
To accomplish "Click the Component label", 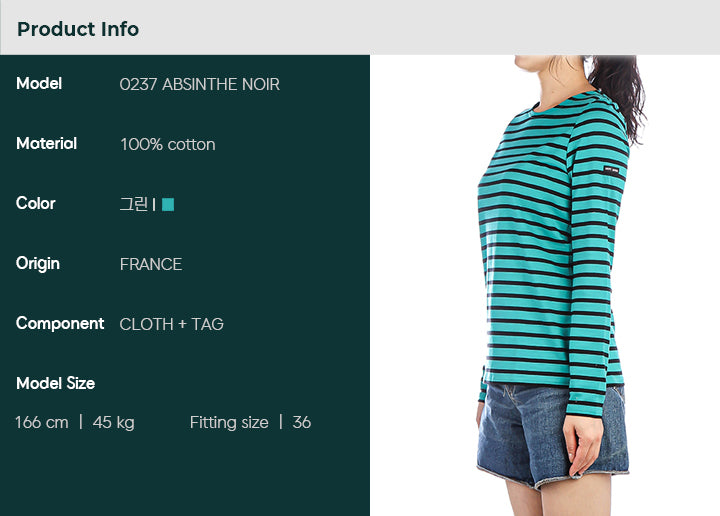I will [60, 324].
